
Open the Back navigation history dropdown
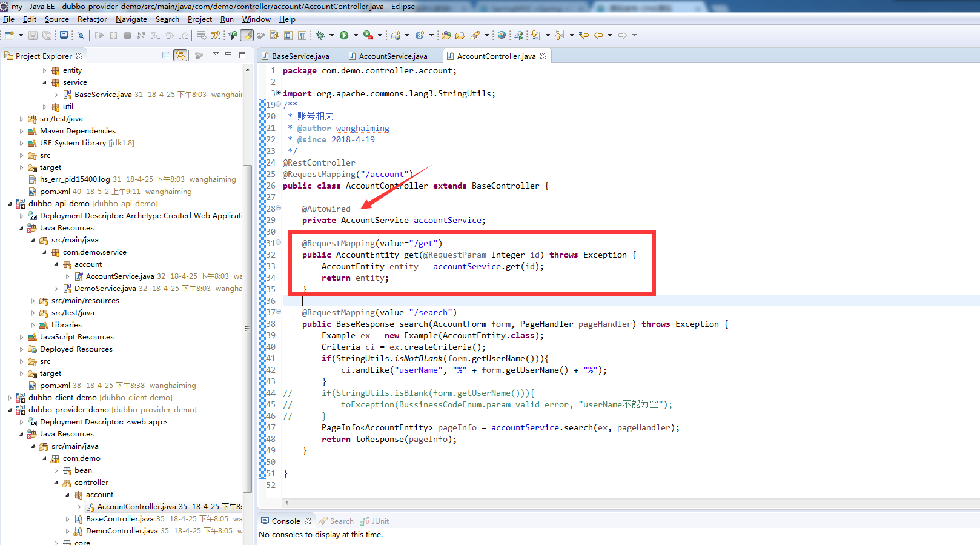coord(610,35)
